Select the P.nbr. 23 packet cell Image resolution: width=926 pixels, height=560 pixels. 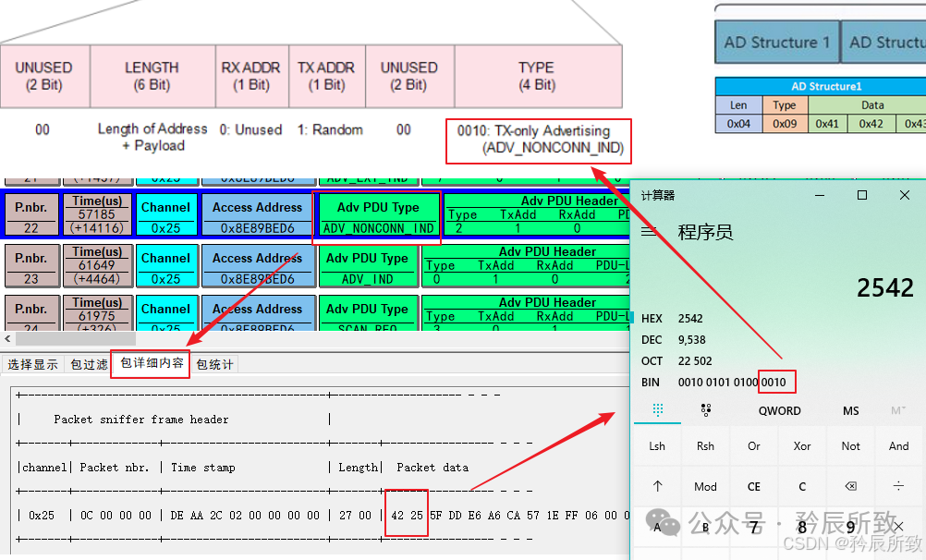click(x=32, y=266)
